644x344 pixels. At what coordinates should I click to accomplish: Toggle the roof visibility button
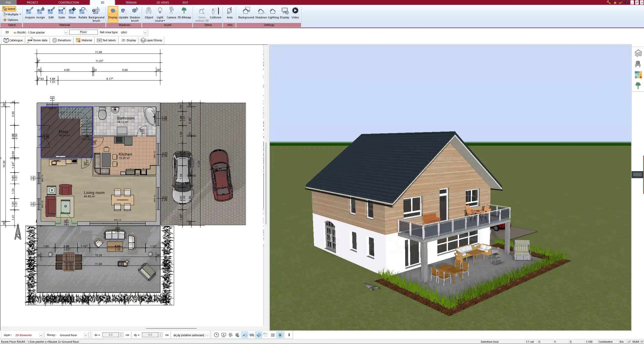click(244, 335)
